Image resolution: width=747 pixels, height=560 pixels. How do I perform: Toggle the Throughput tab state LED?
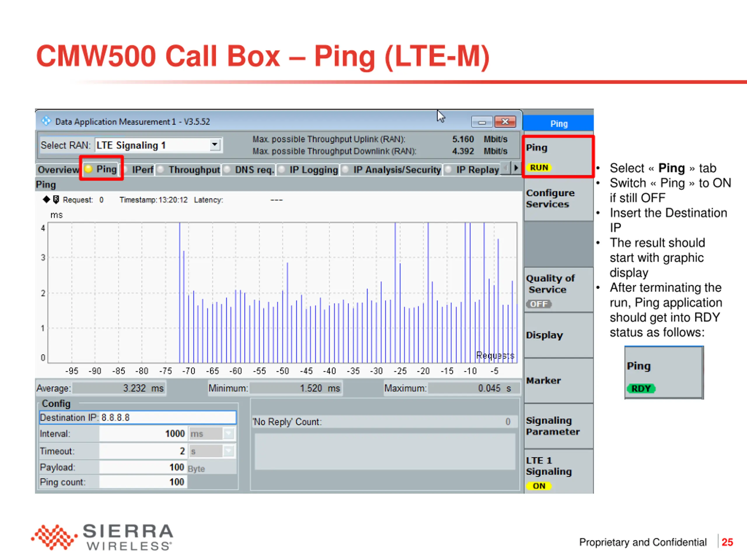coord(161,169)
